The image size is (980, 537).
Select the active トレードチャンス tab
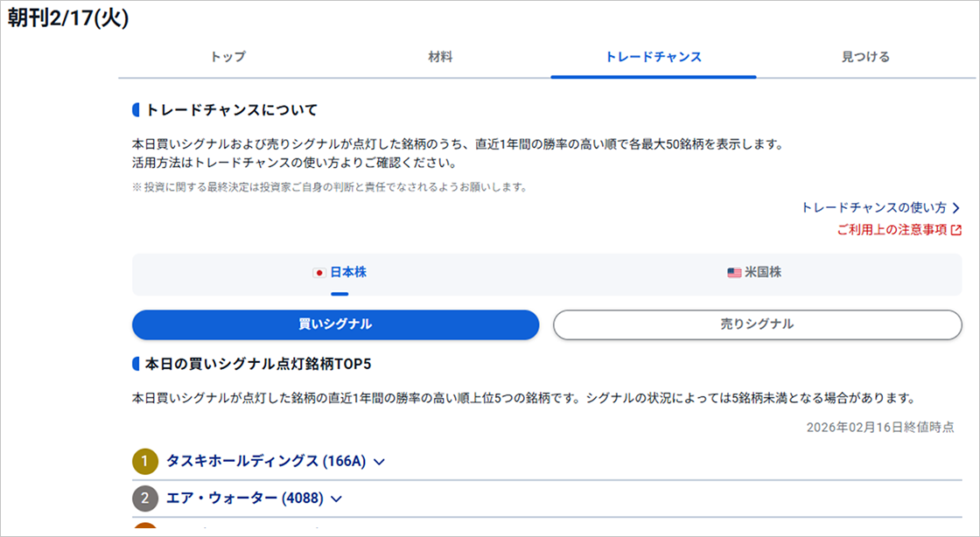tap(653, 57)
